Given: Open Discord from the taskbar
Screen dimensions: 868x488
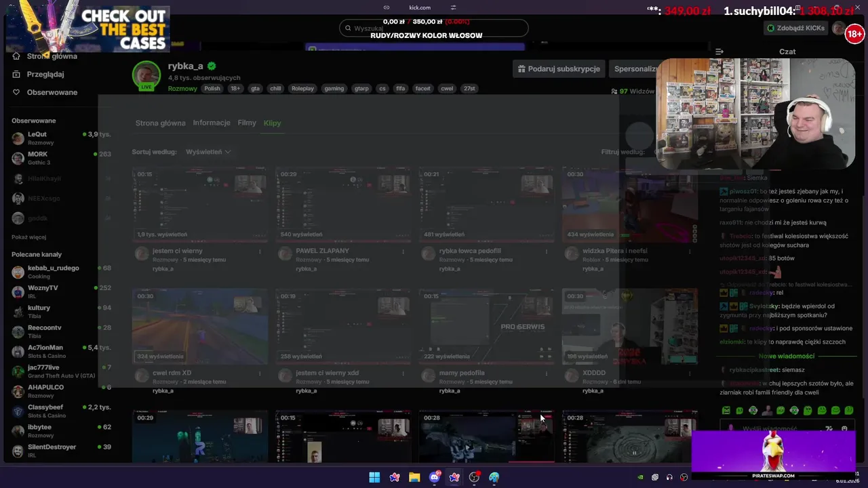Looking at the screenshot, I should [x=435, y=477].
